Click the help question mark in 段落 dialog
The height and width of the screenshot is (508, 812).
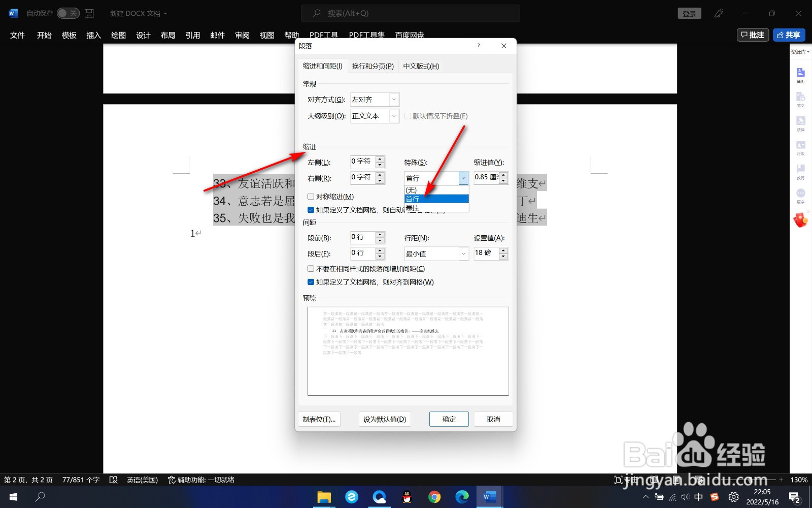[478, 46]
